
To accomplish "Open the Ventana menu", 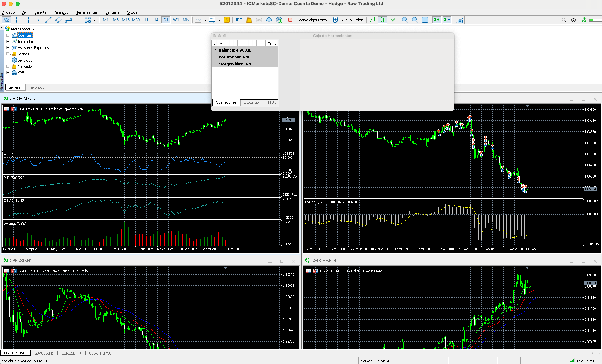I will pos(112,12).
